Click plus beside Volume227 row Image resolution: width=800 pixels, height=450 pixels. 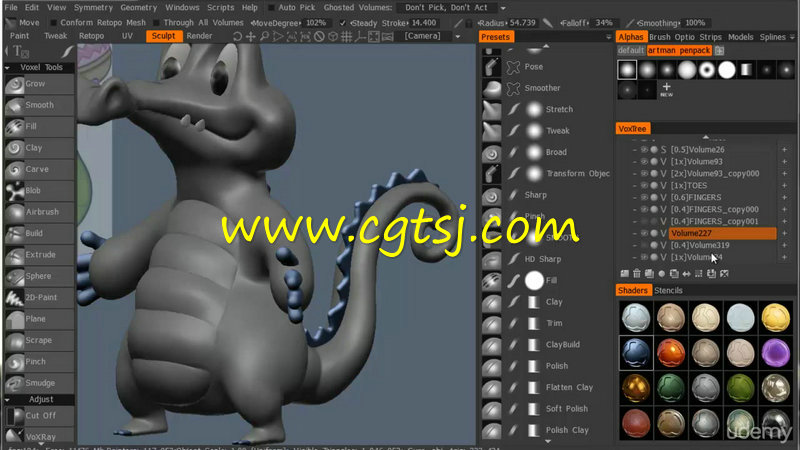click(x=784, y=233)
